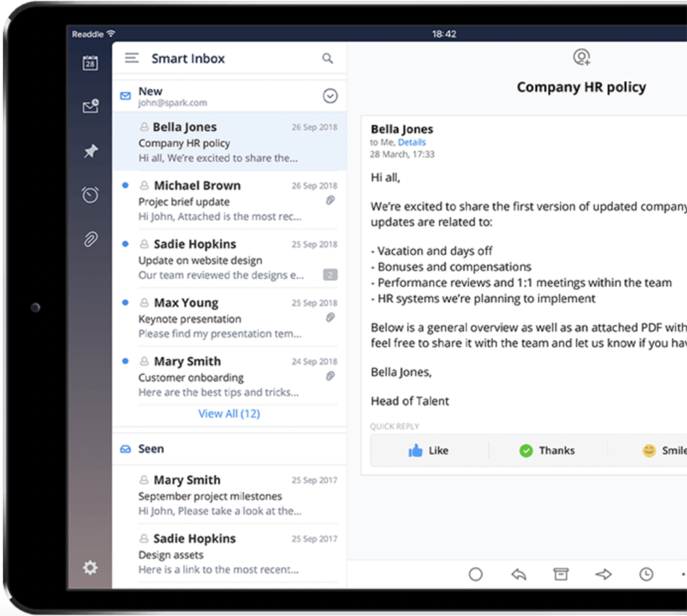Open Bella Jones Company HR policy email
The height and width of the screenshot is (616, 687).
[229, 142]
